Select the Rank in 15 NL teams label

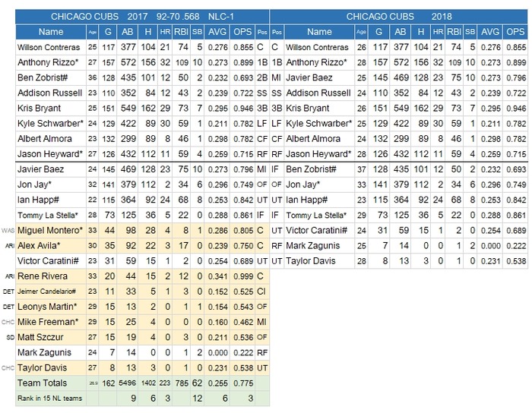click(49, 399)
